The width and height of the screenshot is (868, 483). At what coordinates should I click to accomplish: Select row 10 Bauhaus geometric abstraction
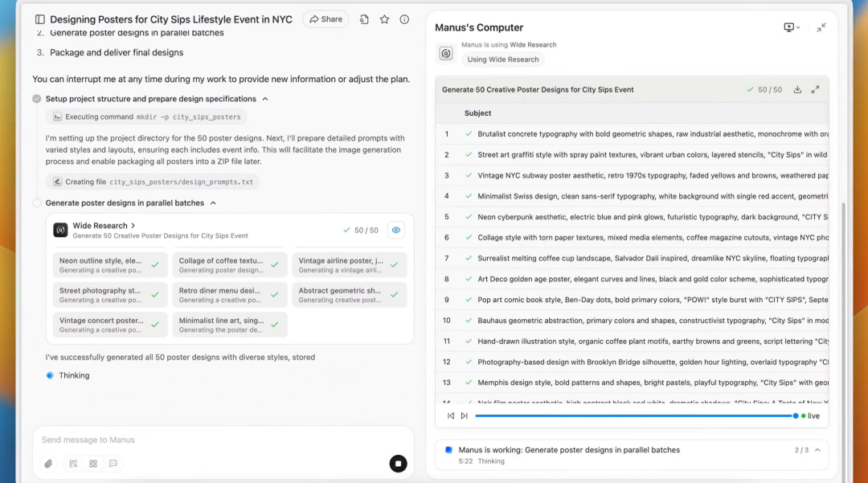pos(632,321)
